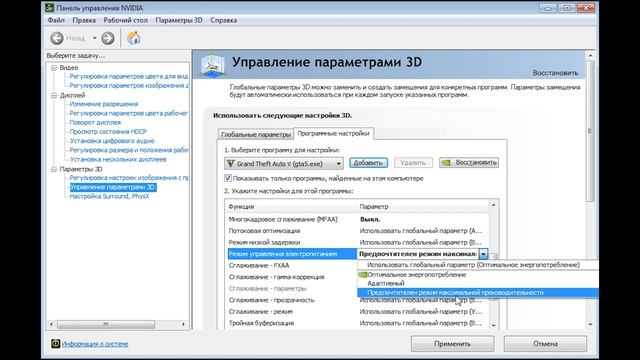Switch to the Программные настройки tab

(333, 133)
